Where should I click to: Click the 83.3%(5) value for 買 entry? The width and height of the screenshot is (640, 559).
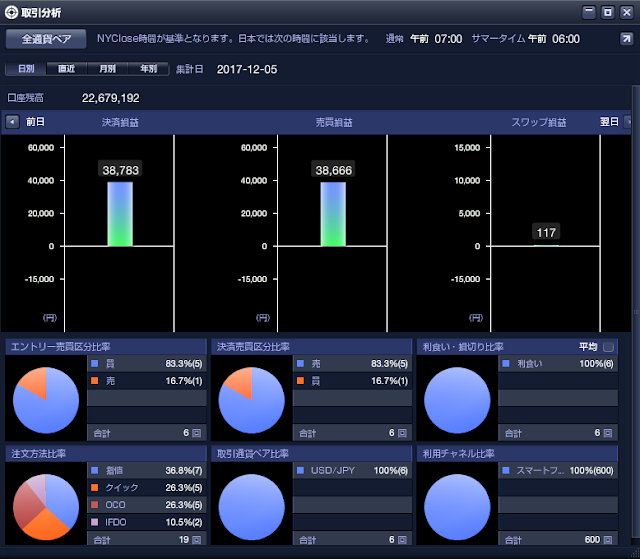[x=184, y=364]
